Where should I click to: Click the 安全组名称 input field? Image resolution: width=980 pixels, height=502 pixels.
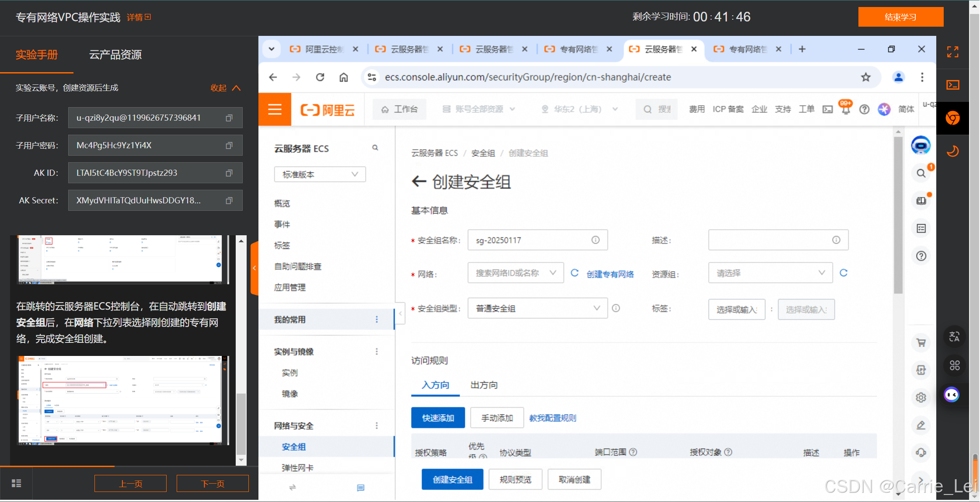coord(537,240)
